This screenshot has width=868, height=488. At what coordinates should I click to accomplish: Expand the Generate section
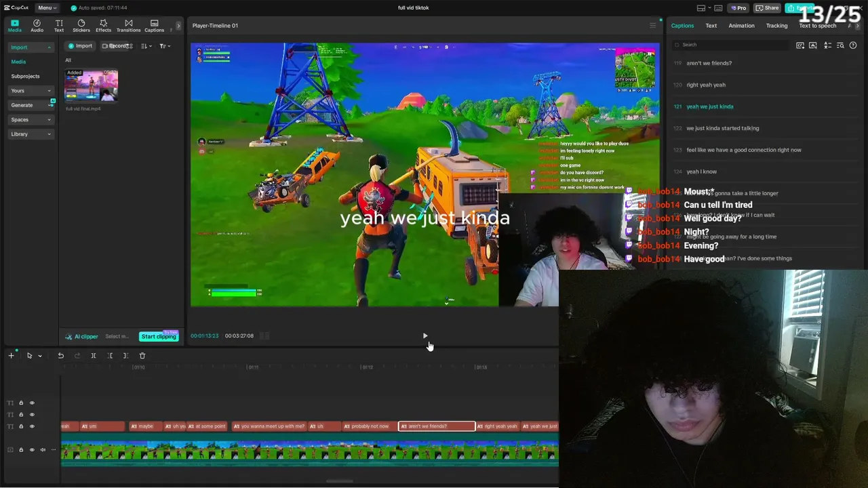(49, 105)
